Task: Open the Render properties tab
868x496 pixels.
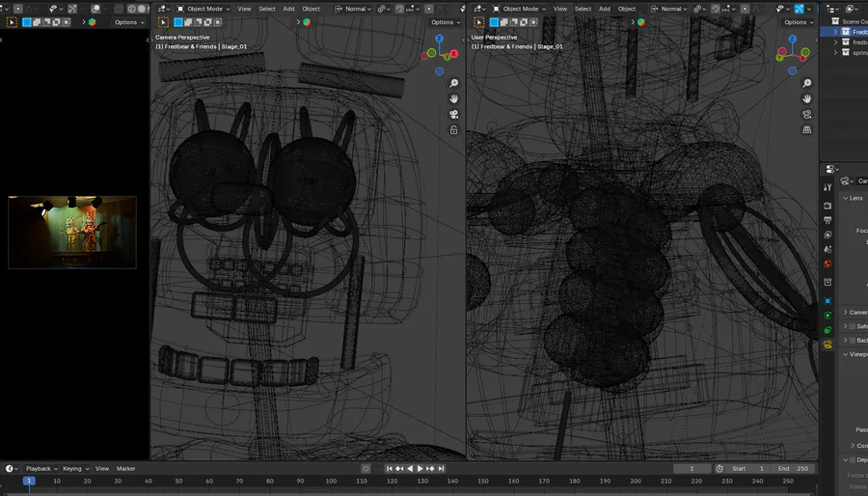Action: click(x=827, y=206)
